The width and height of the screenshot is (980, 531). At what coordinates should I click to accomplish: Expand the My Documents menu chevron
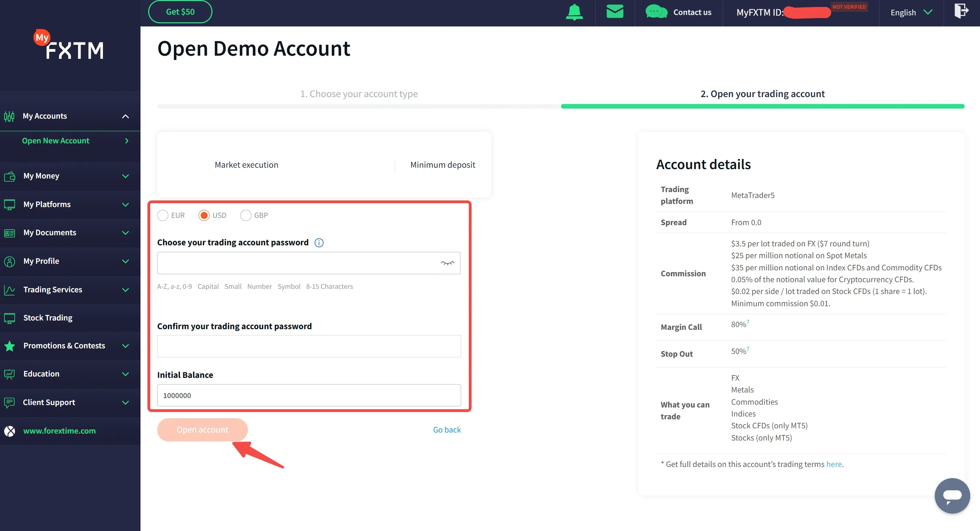[x=126, y=233]
